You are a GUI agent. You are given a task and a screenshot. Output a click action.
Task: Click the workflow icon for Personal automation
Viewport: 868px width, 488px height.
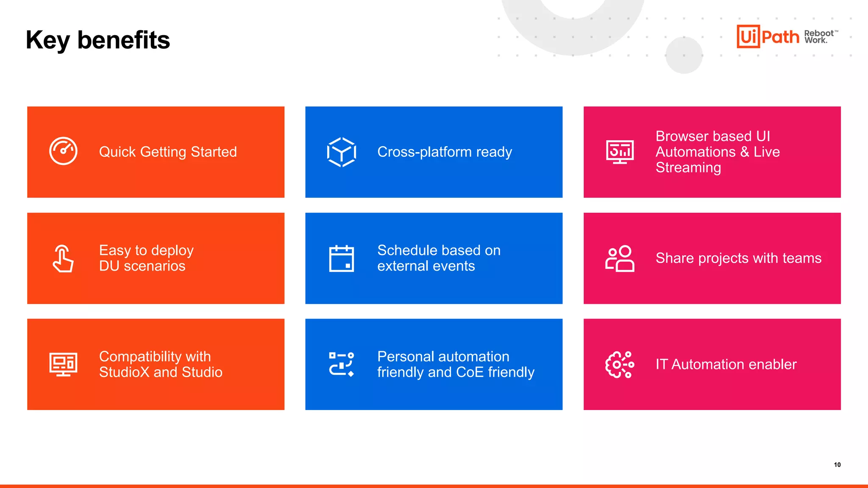pyautogui.click(x=341, y=364)
